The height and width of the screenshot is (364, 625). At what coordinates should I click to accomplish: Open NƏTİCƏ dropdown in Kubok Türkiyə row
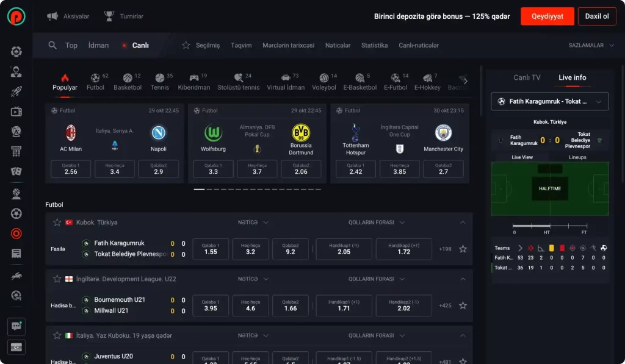[x=253, y=223]
